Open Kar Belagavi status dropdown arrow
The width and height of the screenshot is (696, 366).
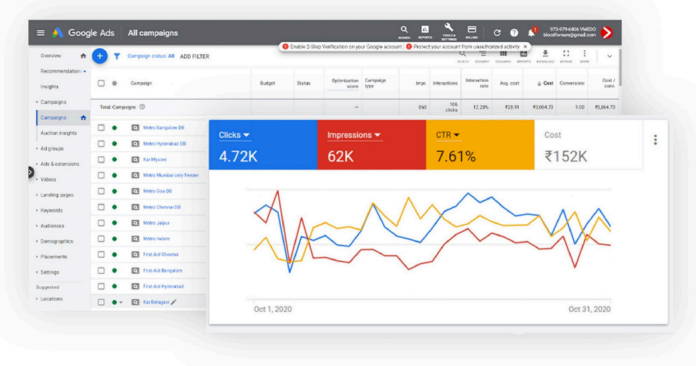click(x=121, y=303)
